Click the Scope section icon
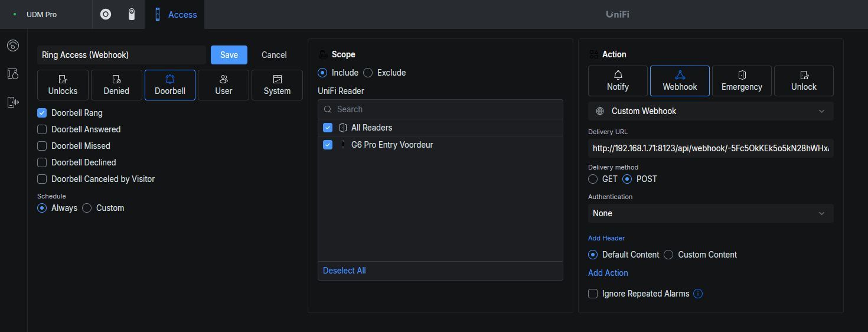 [x=323, y=54]
